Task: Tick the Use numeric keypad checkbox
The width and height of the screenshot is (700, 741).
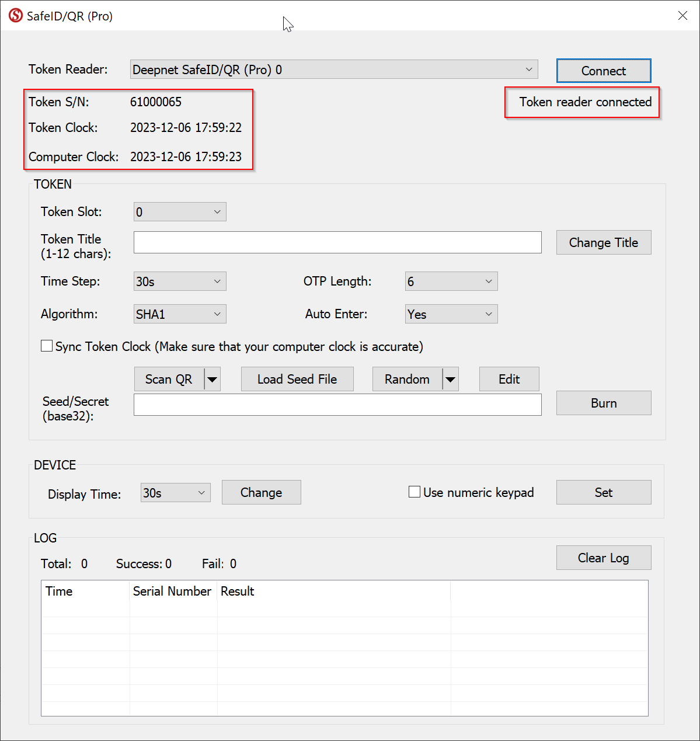Action: pyautogui.click(x=415, y=492)
